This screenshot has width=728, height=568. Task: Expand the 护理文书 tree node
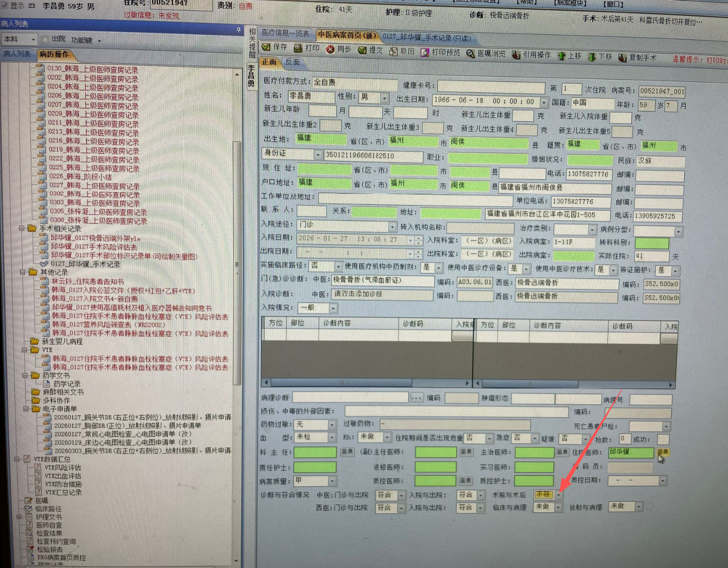19,517
